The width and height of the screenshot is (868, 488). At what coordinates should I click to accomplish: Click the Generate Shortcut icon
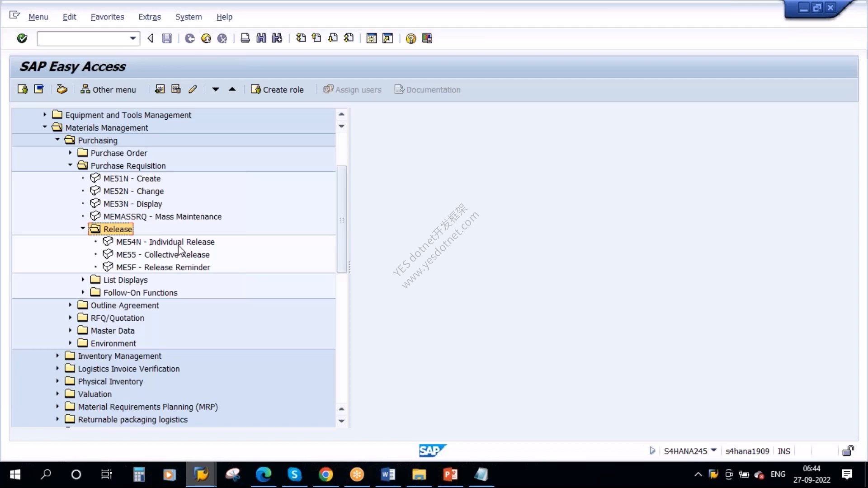(x=387, y=38)
